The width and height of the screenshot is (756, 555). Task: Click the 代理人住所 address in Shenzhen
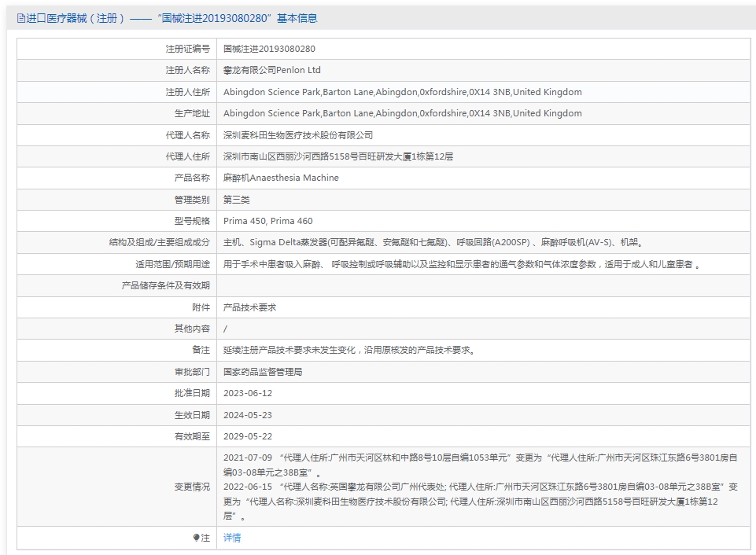coord(338,156)
